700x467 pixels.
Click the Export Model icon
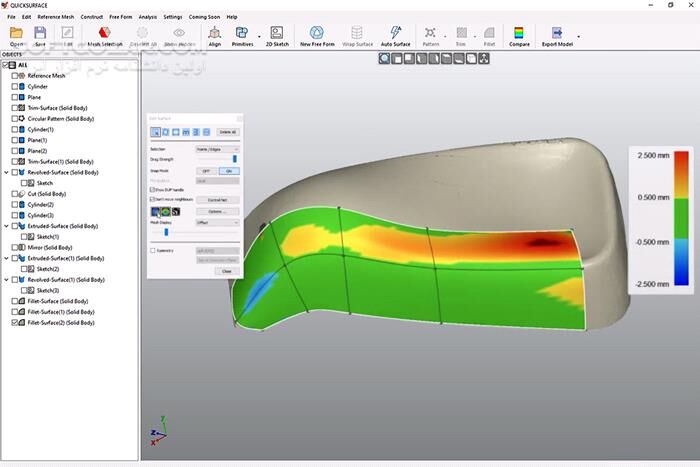coord(557,35)
